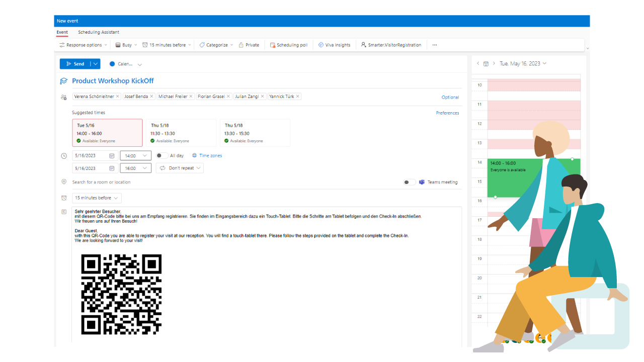The image size is (644, 362).
Task: Open the mini calendar date picker icon
Action: point(486,63)
